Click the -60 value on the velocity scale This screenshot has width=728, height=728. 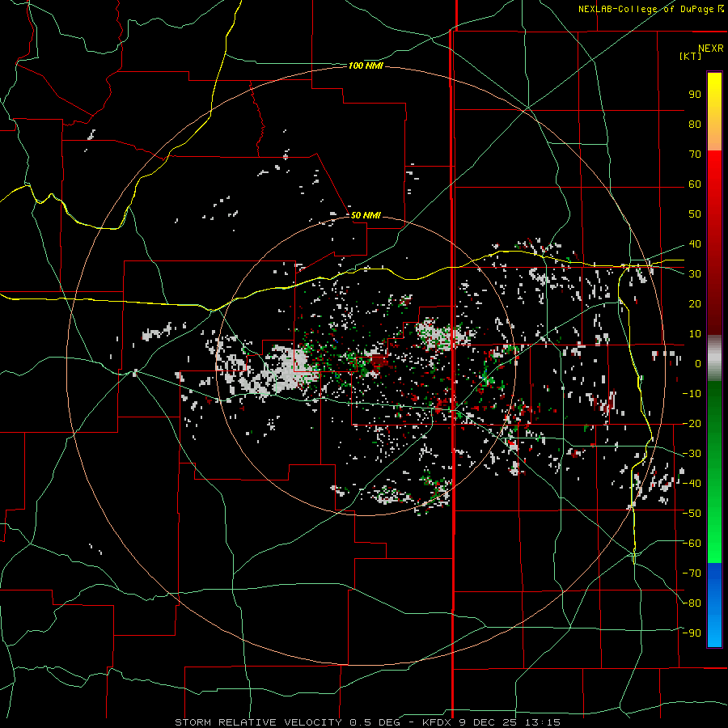pyautogui.click(x=692, y=544)
